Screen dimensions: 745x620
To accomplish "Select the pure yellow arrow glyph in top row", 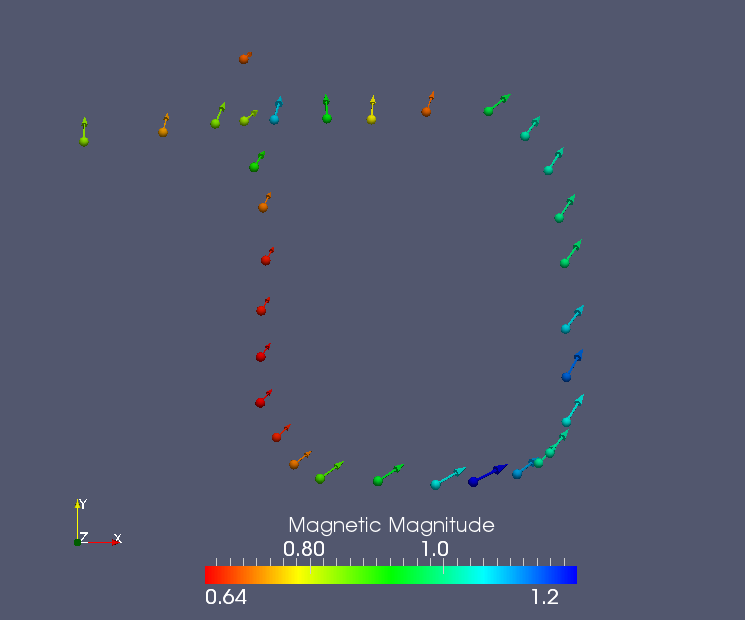I will pyautogui.click(x=372, y=110).
